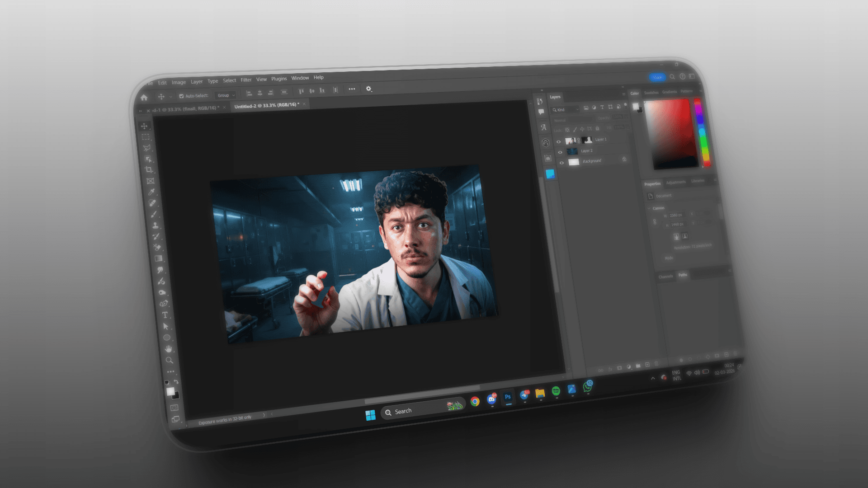Viewport: 868px width, 488px height.
Task: Hide Layer 1 with its eye icon
Action: (558, 142)
